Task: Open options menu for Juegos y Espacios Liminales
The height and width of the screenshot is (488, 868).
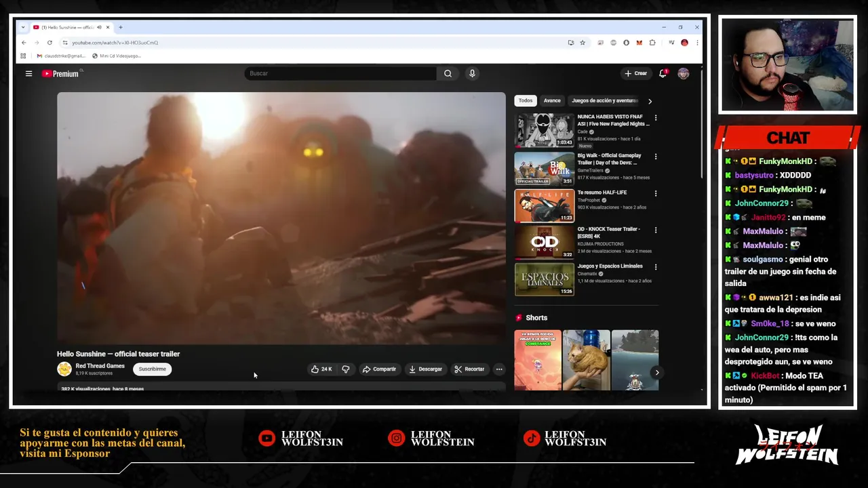Action: pyautogui.click(x=655, y=267)
